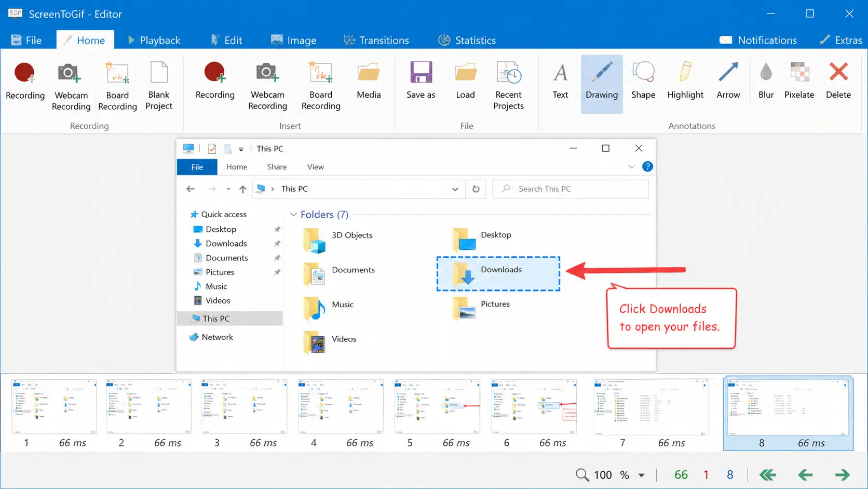The image size is (868, 489).
Task: Select Network in the Explorer sidebar
Action: 211,337
